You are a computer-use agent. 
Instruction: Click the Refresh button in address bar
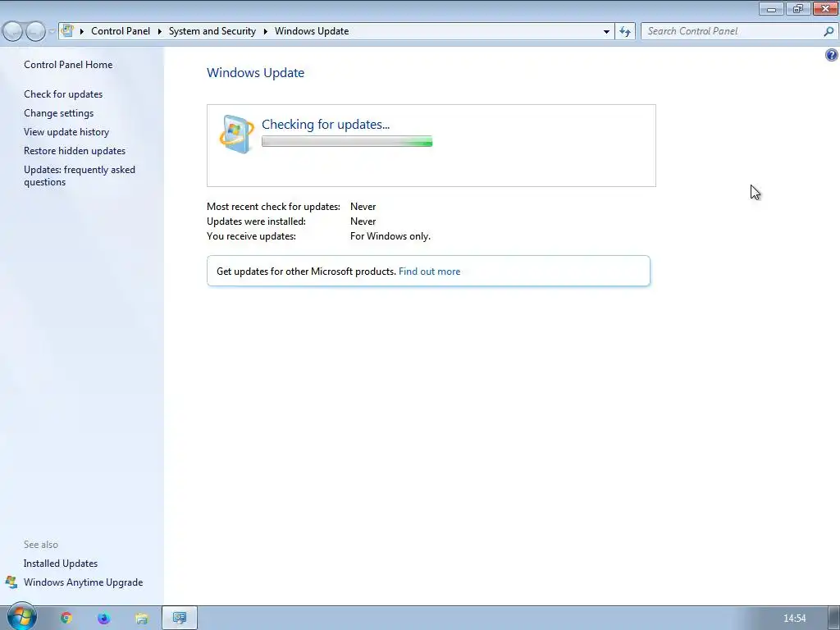[x=625, y=32]
